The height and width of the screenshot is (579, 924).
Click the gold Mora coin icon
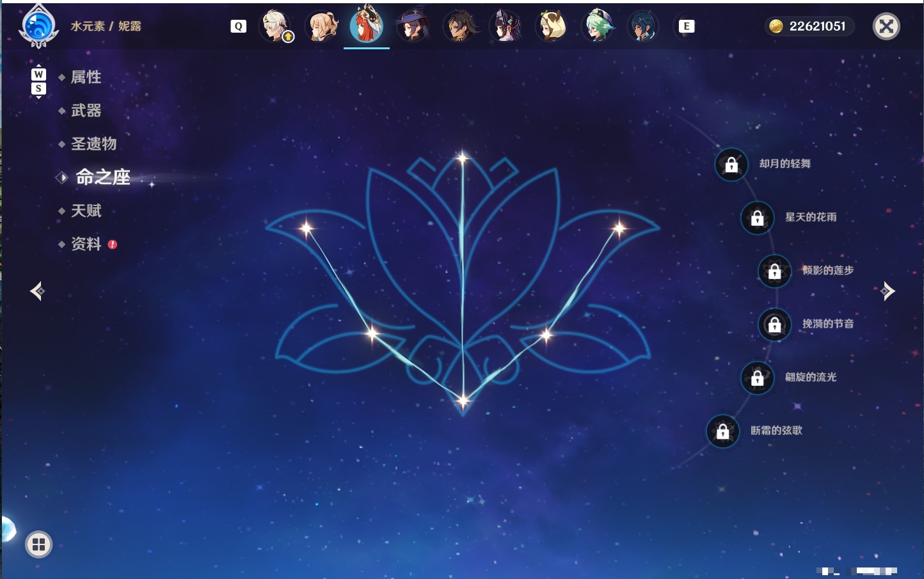coord(776,26)
